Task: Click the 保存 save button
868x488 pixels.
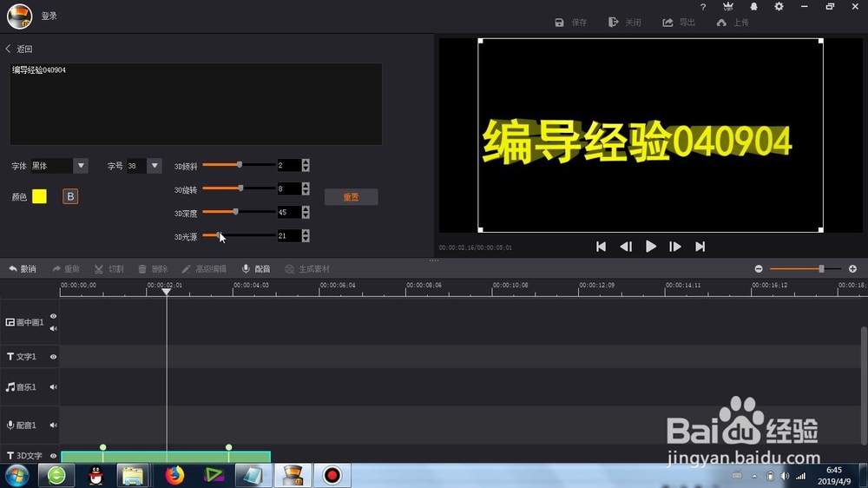Action: pyautogui.click(x=571, y=23)
